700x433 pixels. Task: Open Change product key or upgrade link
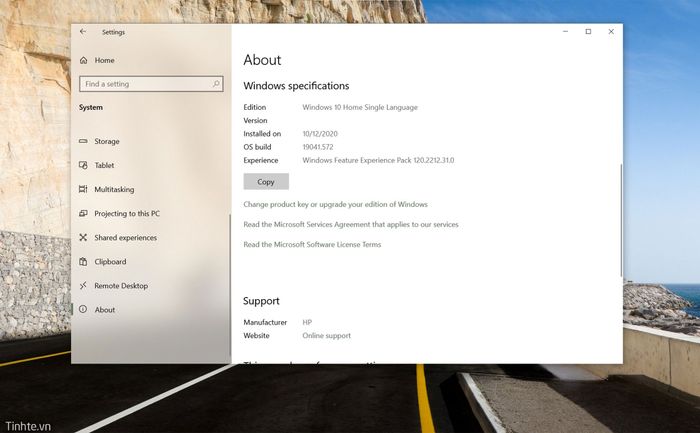[335, 204]
